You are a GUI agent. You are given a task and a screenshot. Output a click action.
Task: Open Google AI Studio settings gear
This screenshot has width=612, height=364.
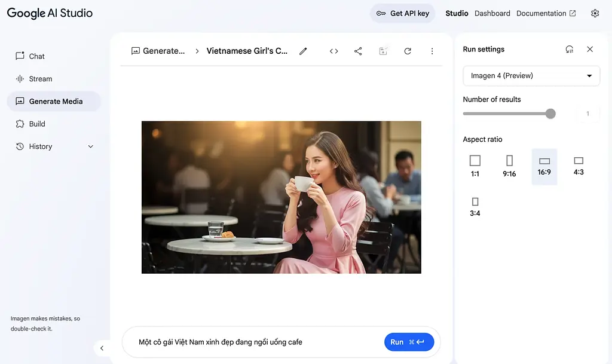[x=595, y=13]
